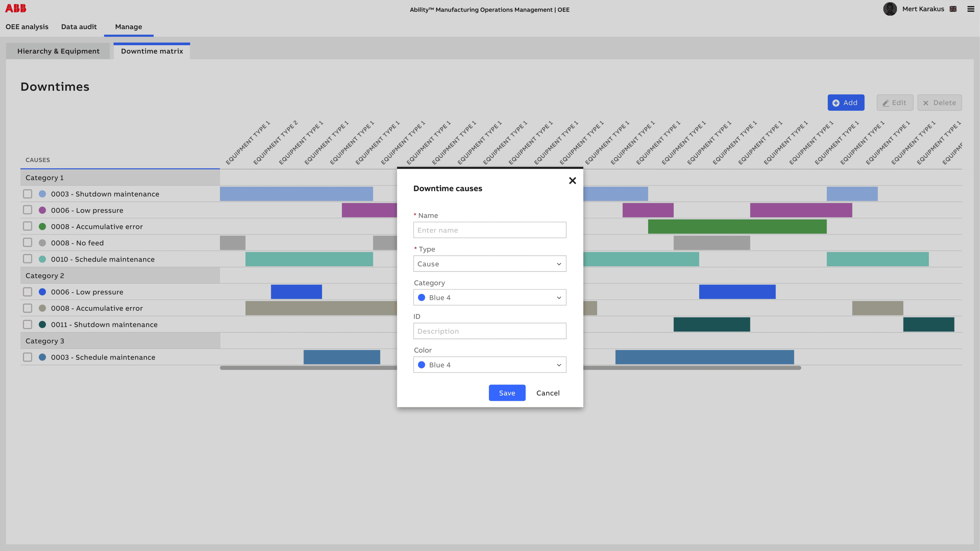Screen dimensions: 980x551
Task: Click the Add plus button
Action: coord(845,103)
